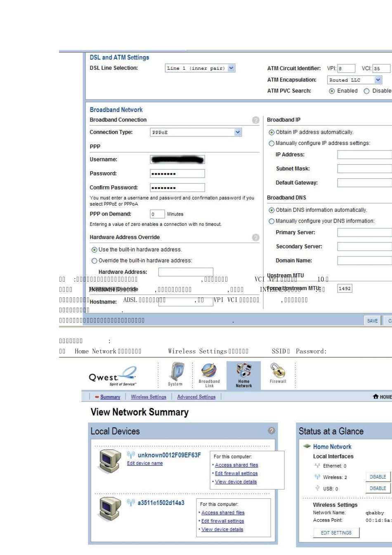
Task: Click the Default Gateway field
Action: (365, 183)
